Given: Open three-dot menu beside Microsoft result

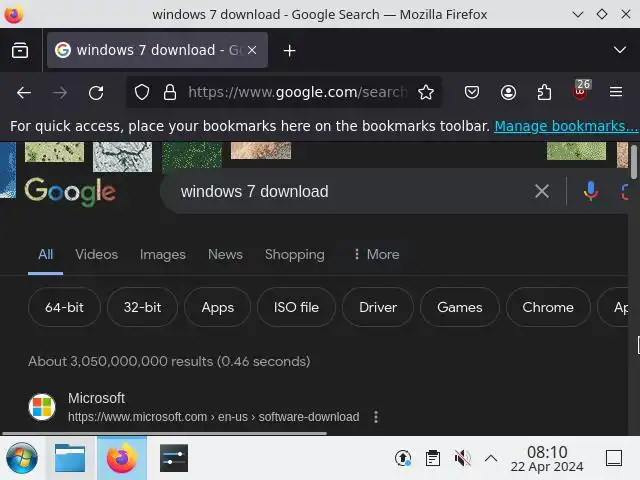Looking at the screenshot, I should pos(376,417).
